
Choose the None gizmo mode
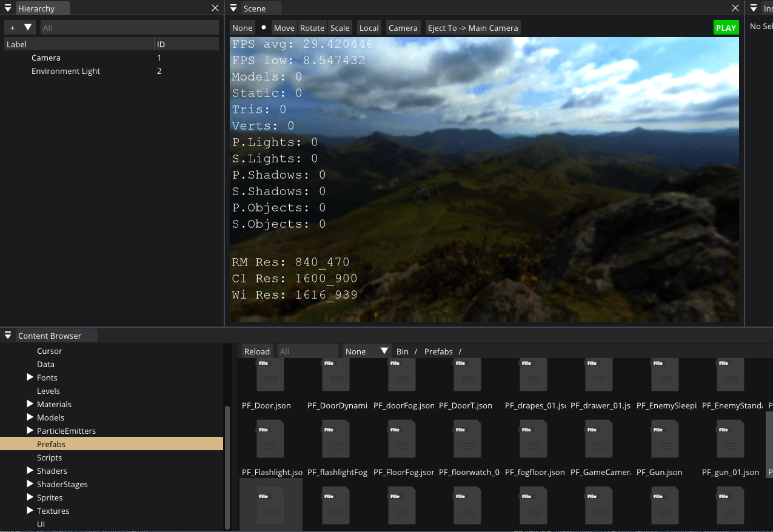coord(243,28)
